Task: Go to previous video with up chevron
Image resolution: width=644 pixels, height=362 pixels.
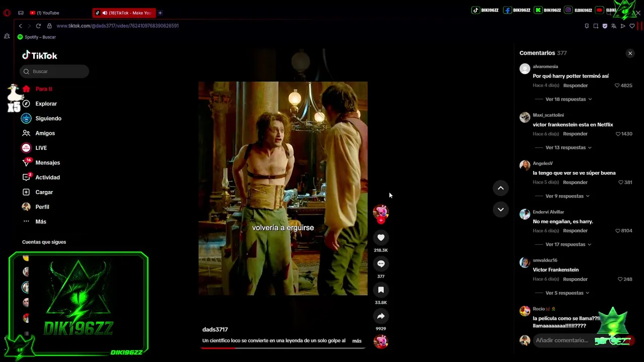Action: 501,188
